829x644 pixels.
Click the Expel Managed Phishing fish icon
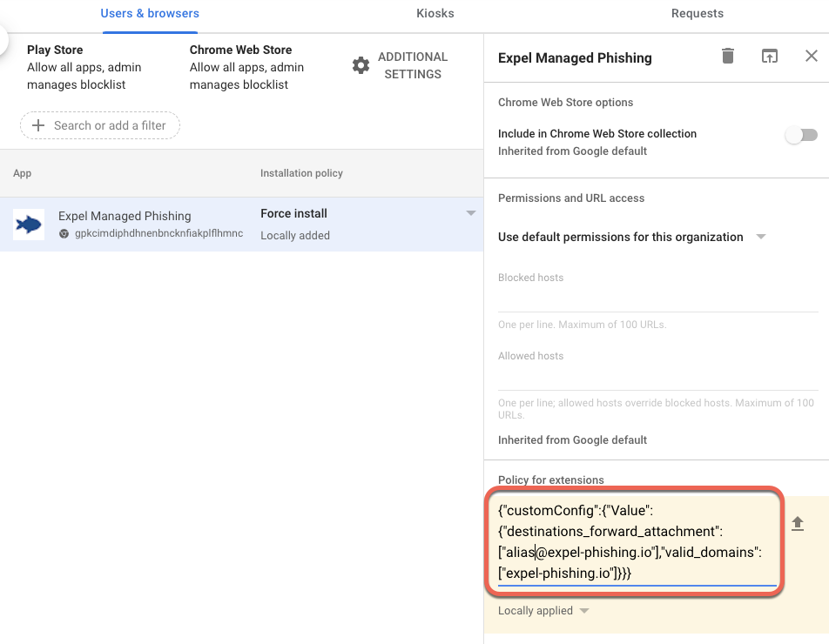click(x=29, y=225)
